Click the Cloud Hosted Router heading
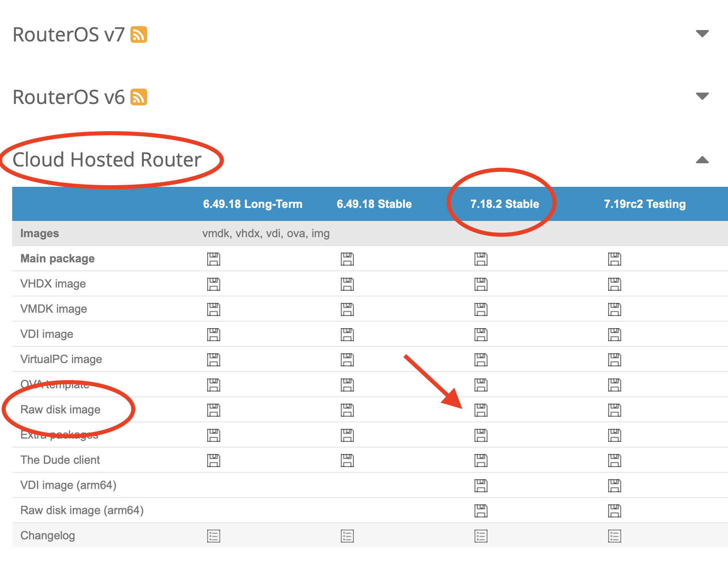This screenshot has width=728, height=571. pos(107,160)
